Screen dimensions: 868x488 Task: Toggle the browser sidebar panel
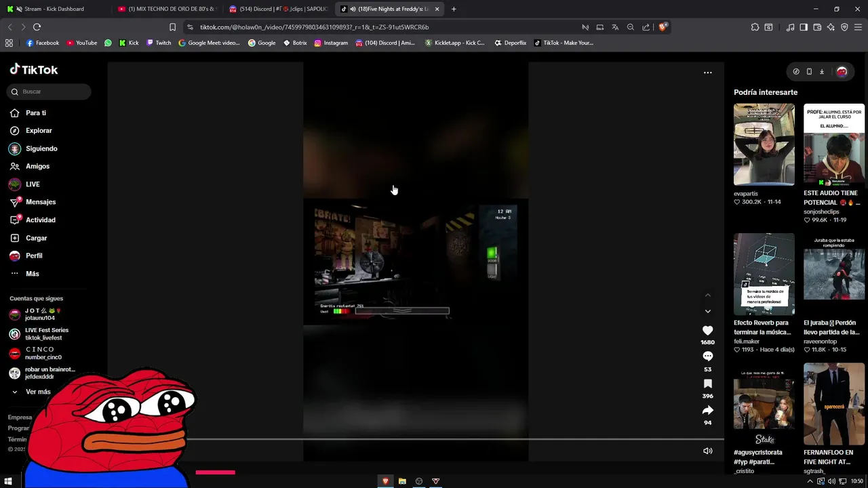(x=804, y=27)
